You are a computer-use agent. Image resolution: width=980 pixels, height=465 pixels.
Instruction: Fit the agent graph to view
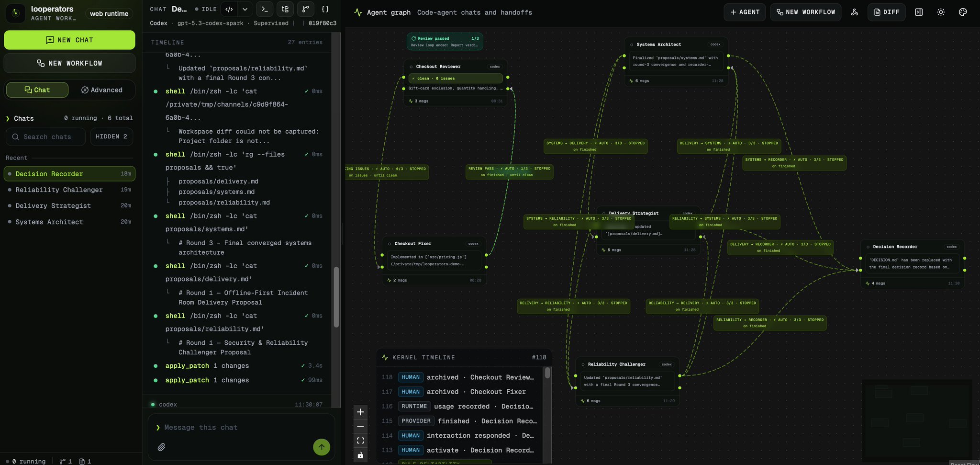point(360,441)
